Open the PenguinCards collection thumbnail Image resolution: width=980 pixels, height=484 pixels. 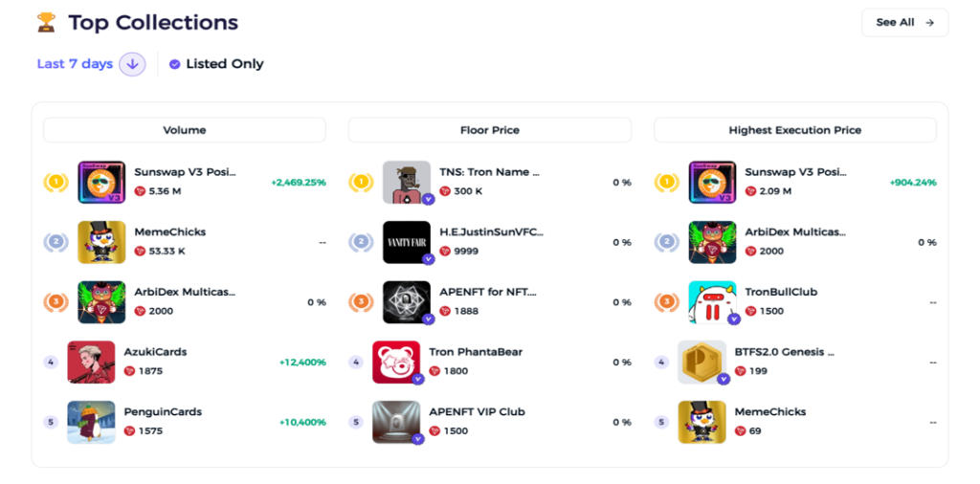tap(91, 422)
